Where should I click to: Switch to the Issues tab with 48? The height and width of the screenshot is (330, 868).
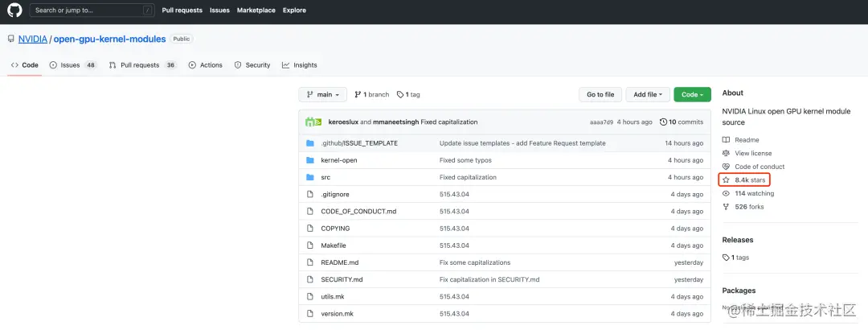point(73,65)
